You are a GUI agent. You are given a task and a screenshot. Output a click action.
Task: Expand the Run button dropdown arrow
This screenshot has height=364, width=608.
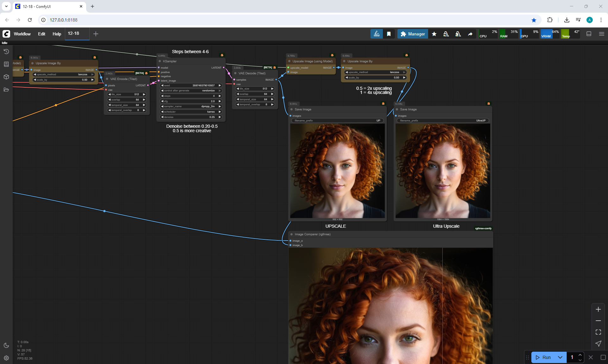pyautogui.click(x=560, y=357)
